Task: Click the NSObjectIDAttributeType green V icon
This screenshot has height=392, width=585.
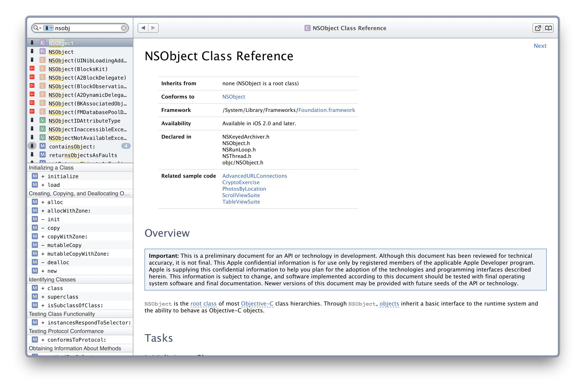Action: (x=43, y=120)
